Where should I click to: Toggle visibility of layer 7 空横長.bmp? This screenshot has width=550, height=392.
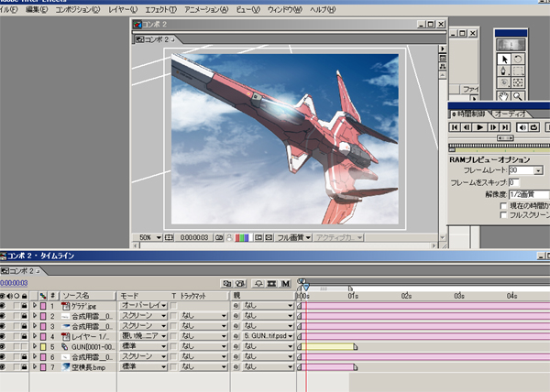(x=3, y=366)
